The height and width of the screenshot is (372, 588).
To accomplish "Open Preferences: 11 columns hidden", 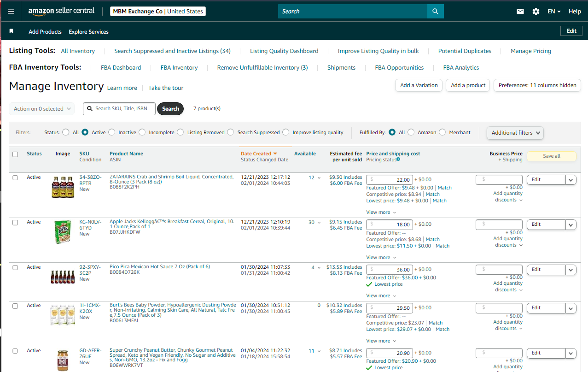I will [x=537, y=85].
